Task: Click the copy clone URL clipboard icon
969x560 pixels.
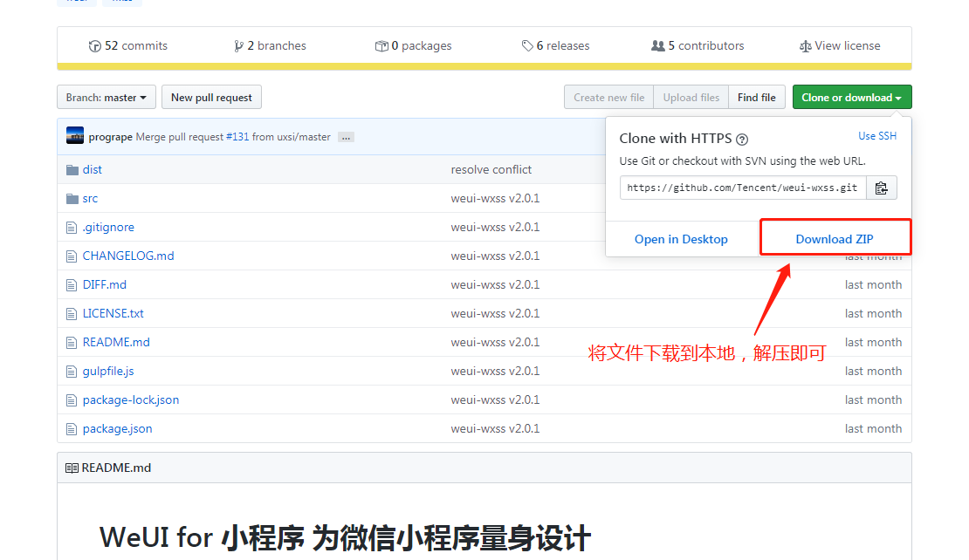Action: pos(881,188)
